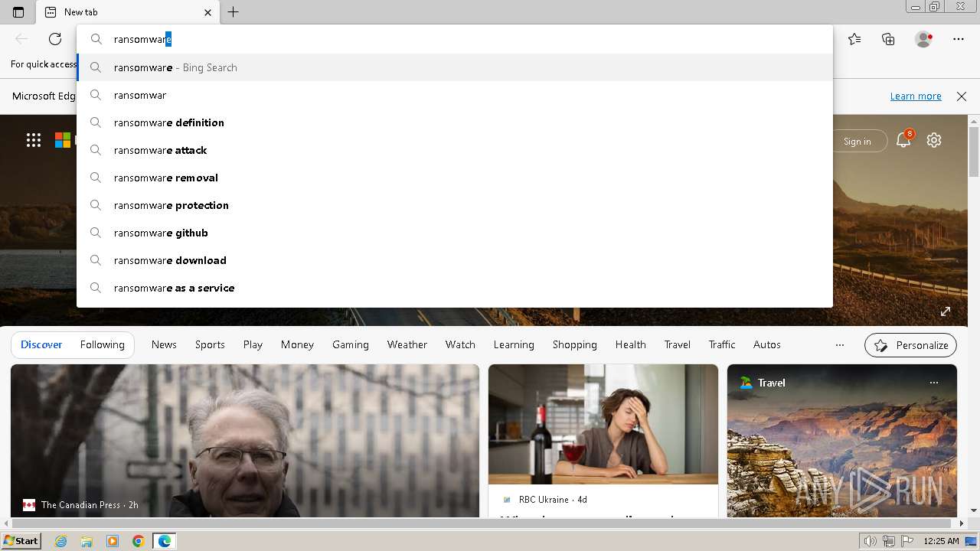Launch Internet Explorer from taskbar

(x=61, y=541)
